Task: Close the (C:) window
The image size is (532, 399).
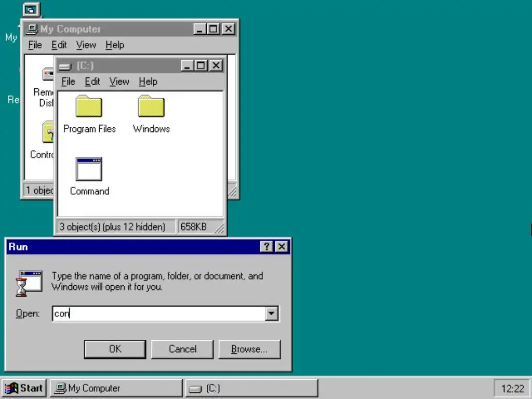Action: [216, 65]
